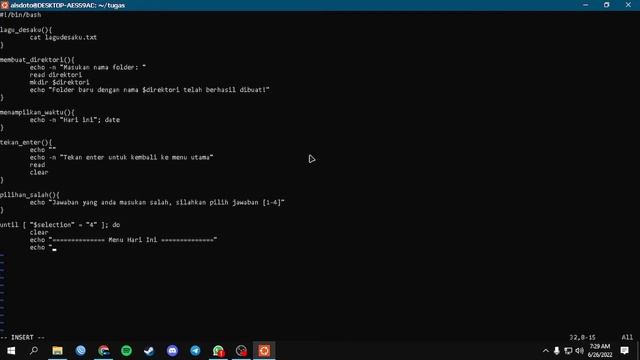
Task: Open Steam from taskbar
Action: point(149,351)
